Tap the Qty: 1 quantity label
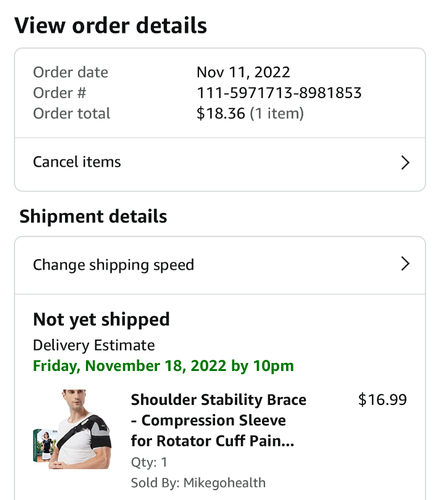 149,462
